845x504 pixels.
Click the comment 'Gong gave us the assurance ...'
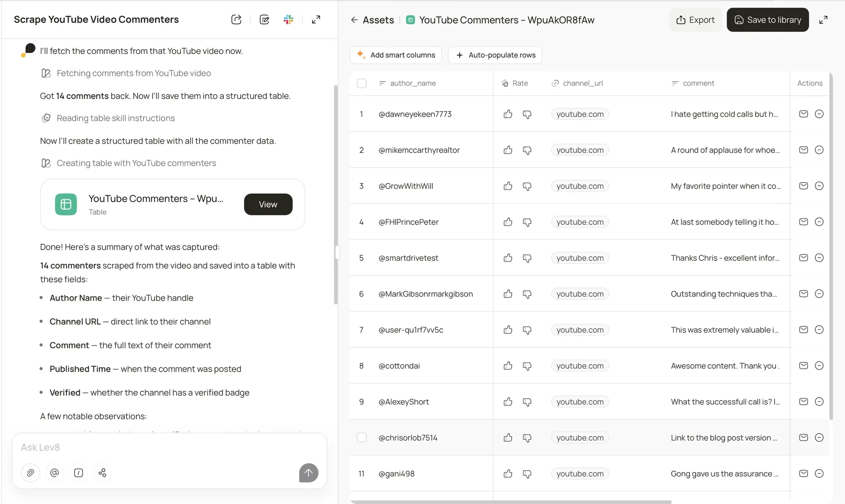tap(724, 473)
